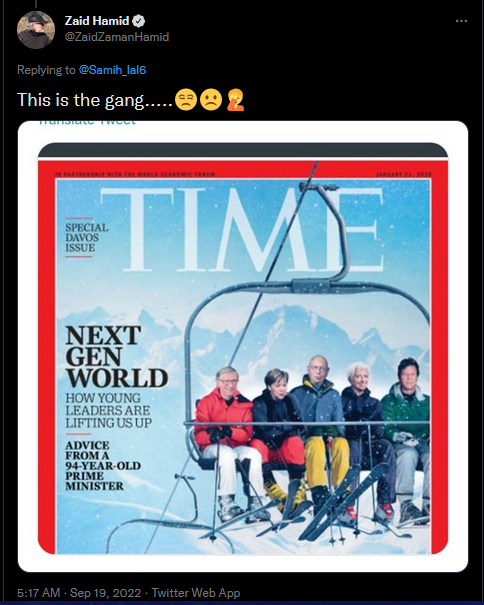Visit the @Samih_lal6 mention link

[112, 70]
